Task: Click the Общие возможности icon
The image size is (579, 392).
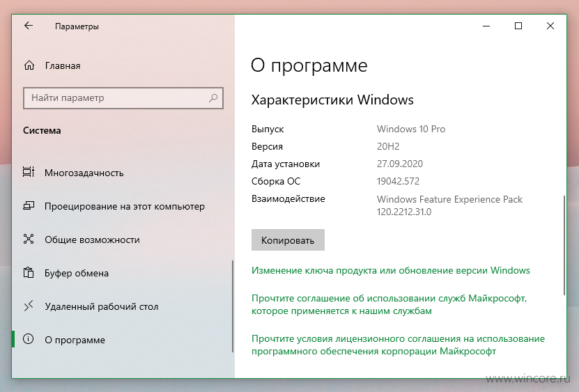Action: pos(29,240)
